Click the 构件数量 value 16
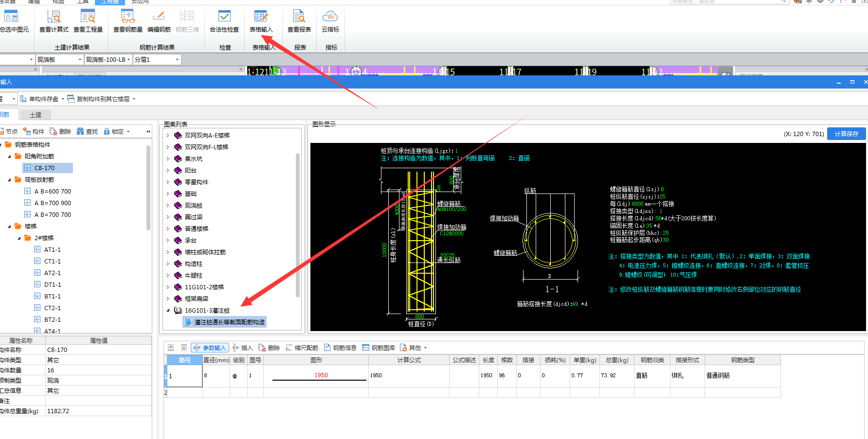 [x=98, y=370]
